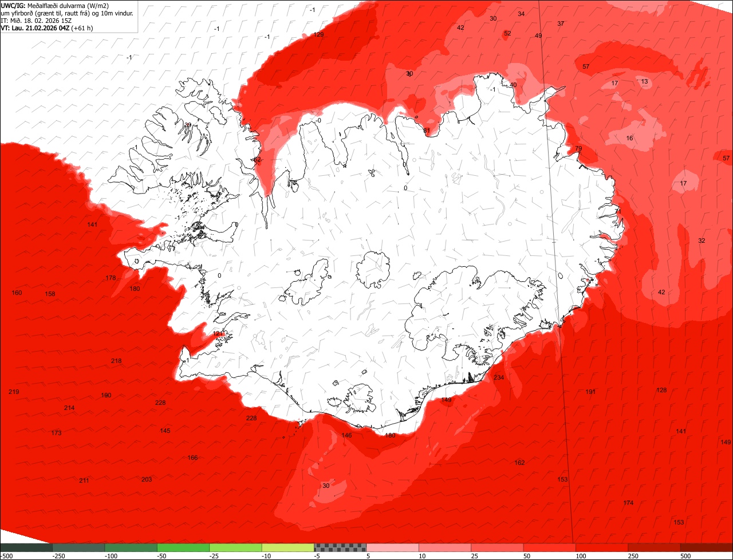The image size is (733, 560).
Task: Click the flux value 203 in lower left
Action: tap(147, 479)
